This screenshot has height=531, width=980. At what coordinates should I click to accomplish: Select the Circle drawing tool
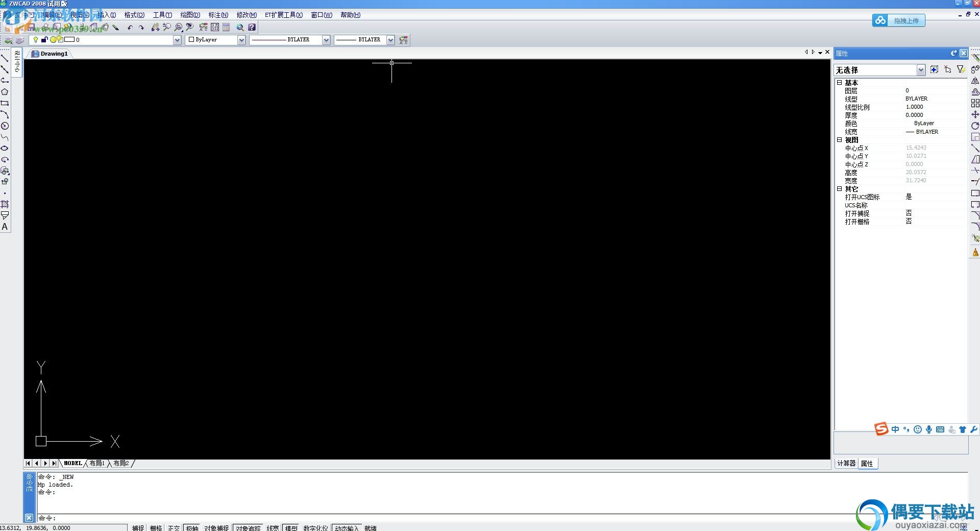pos(5,126)
